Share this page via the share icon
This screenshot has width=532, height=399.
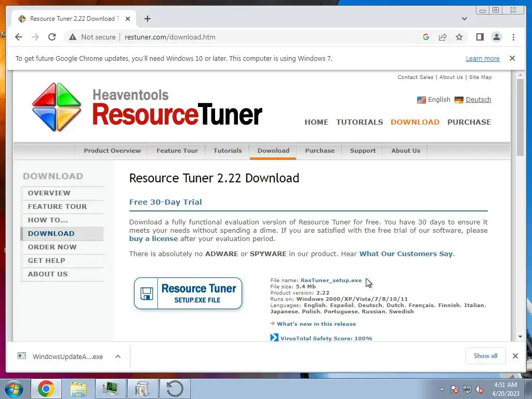443,37
